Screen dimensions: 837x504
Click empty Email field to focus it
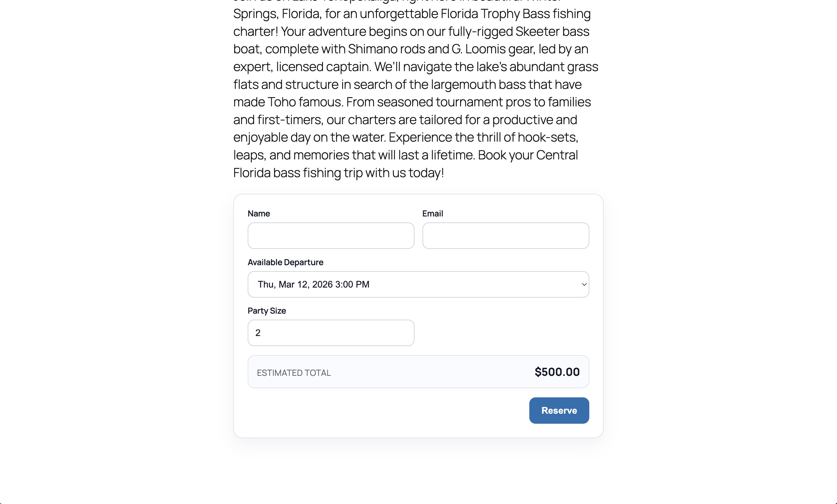(x=505, y=236)
